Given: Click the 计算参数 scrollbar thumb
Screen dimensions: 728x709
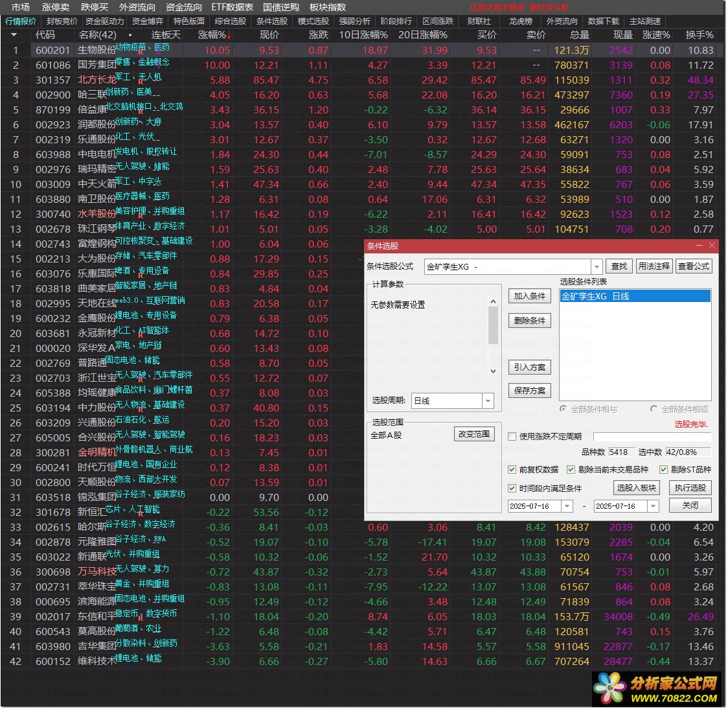Looking at the screenshot, I should click(494, 325).
